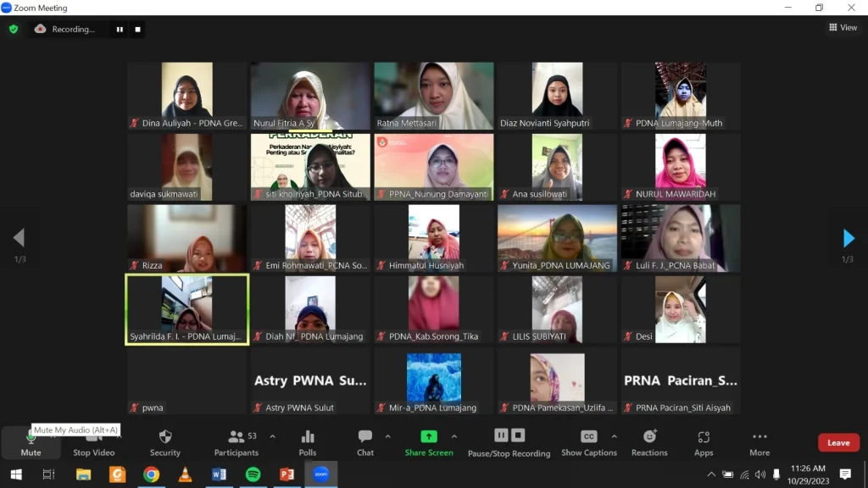
Task: Expand hidden system tray icons
Action: tap(711, 474)
